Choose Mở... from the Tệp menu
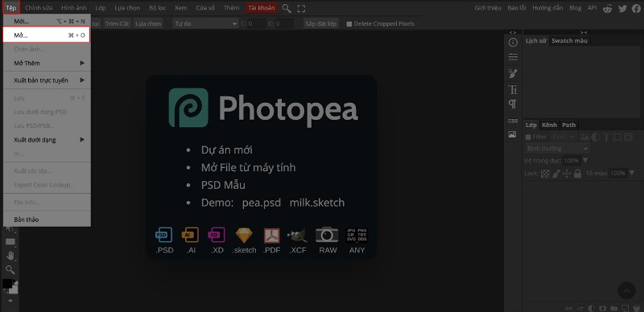This screenshot has height=312, width=644. click(x=47, y=35)
